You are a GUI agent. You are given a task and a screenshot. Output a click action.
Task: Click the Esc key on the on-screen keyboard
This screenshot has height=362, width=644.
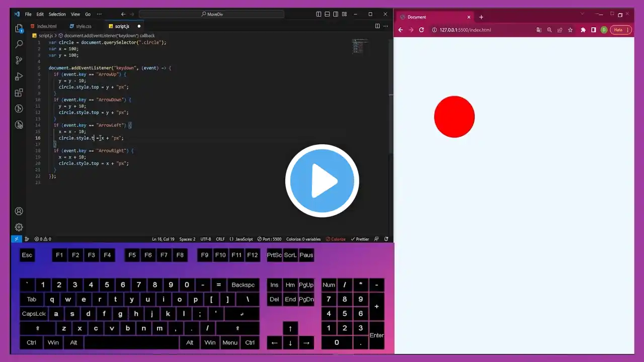coord(27,255)
